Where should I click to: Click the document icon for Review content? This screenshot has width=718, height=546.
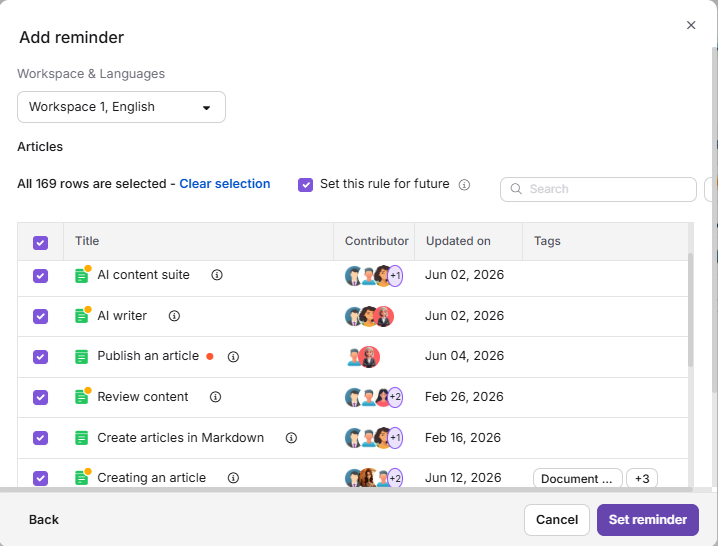click(82, 397)
